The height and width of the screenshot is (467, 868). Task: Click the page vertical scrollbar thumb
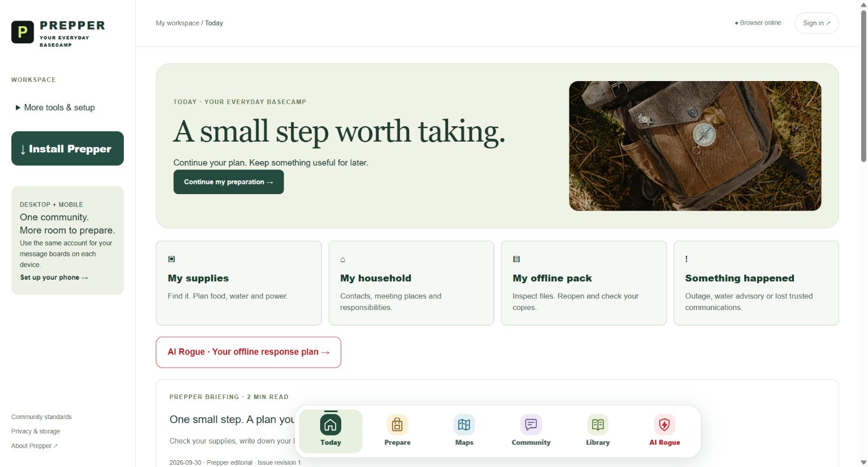[x=863, y=86]
